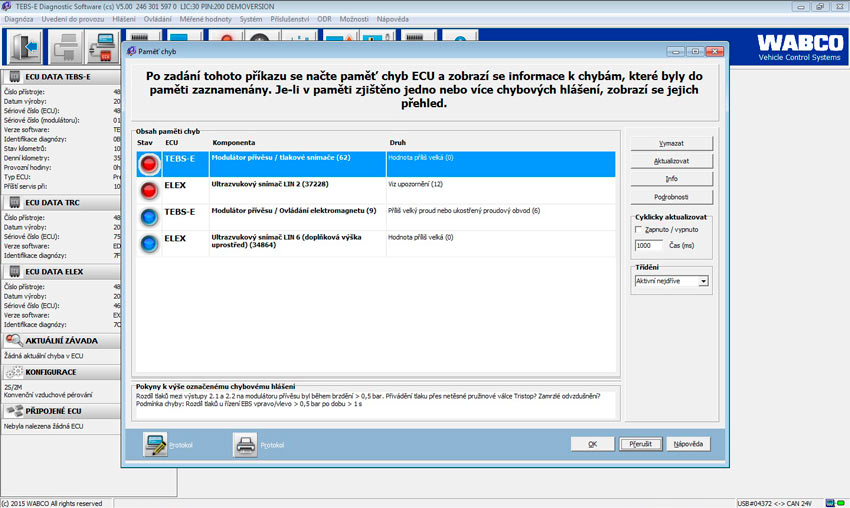Image resolution: width=850 pixels, height=508 pixels.
Task: Click the Přerušit button
Action: 641,444
